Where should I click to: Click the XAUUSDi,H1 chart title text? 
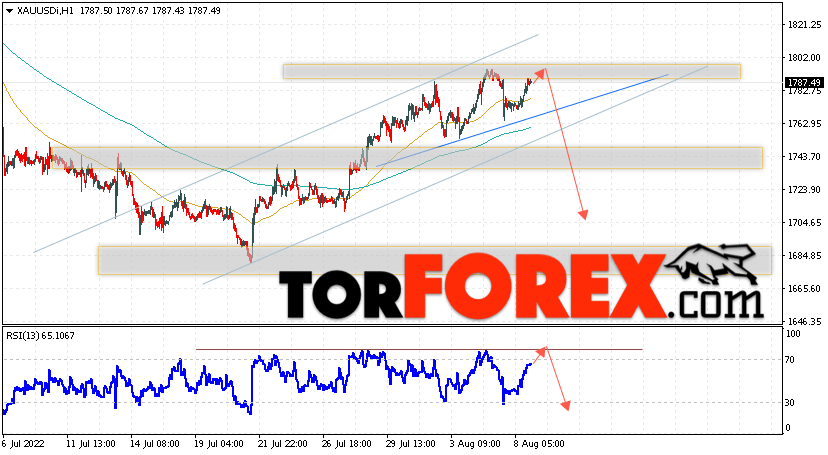[x=45, y=11]
